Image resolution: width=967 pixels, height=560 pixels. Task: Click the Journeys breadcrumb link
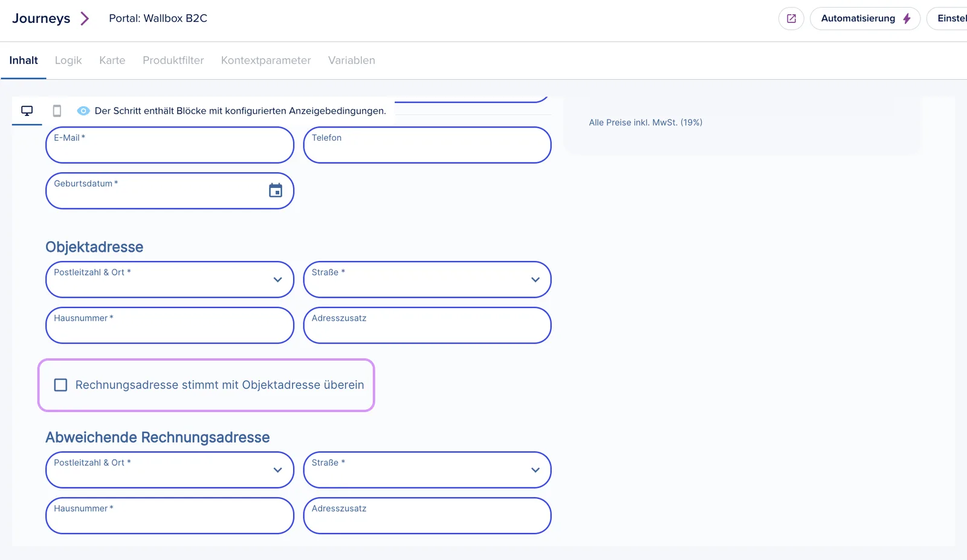[x=41, y=19]
